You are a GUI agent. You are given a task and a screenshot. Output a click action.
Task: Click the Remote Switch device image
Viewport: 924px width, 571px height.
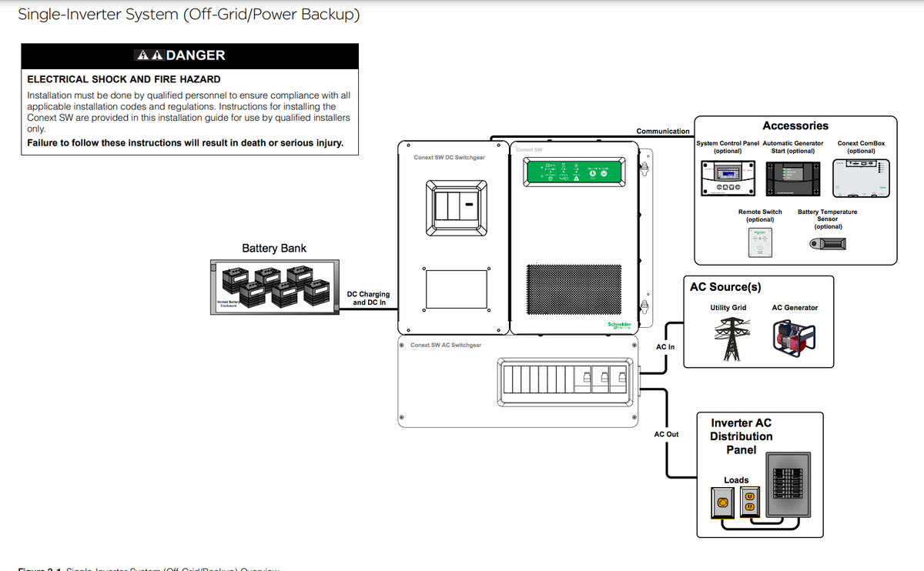click(x=760, y=242)
